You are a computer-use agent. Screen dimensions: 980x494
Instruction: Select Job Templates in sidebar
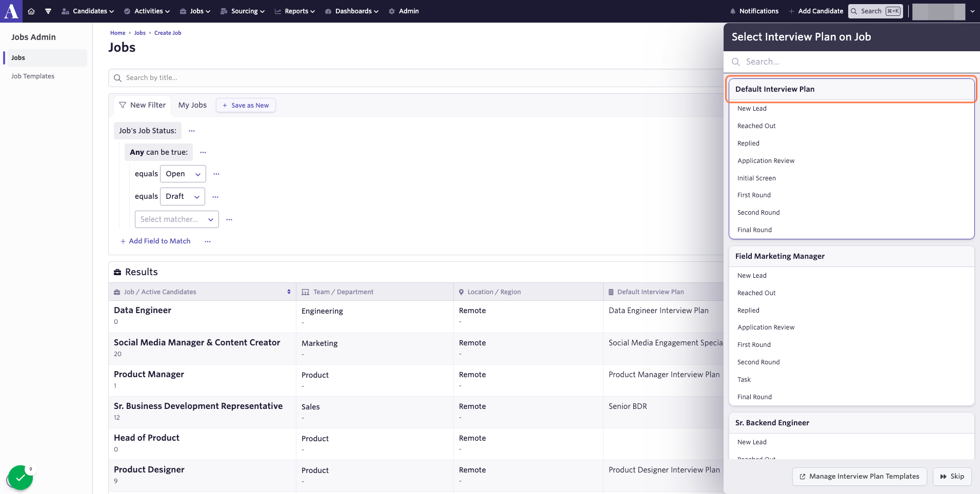pos(33,76)
